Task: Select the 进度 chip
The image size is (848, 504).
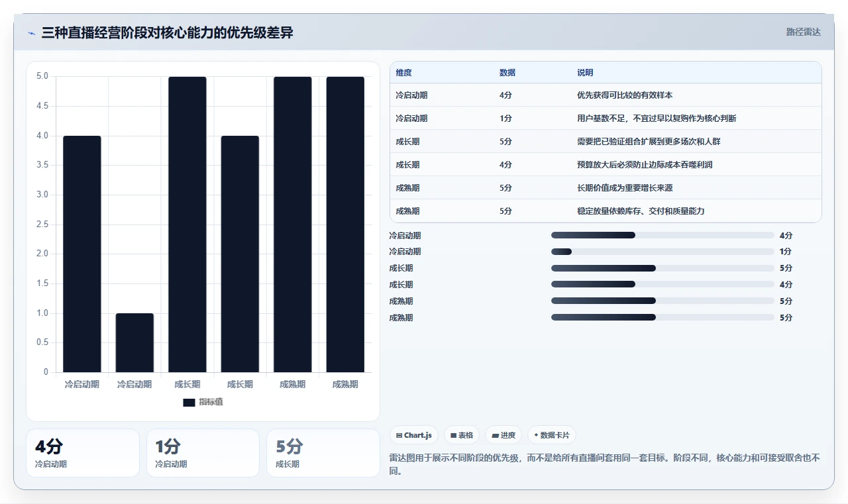Action: point(503,435)
